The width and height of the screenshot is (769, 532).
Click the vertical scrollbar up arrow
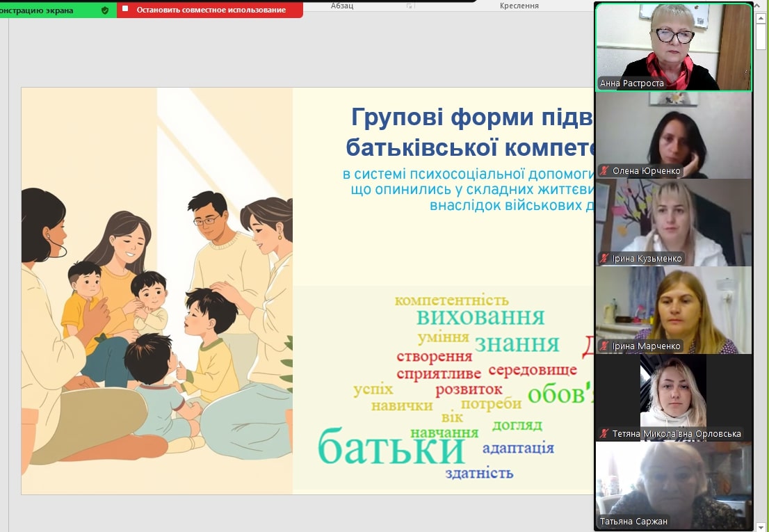(x=761, y=19)
